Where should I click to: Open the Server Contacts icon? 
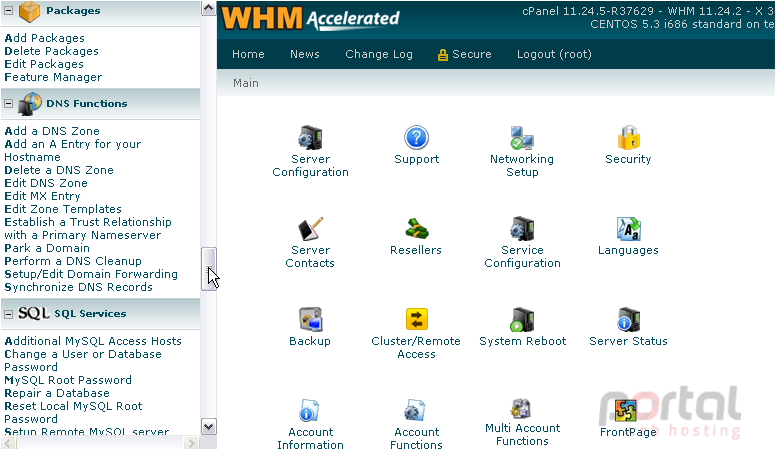pyautogui.click(x=310, y=229)
